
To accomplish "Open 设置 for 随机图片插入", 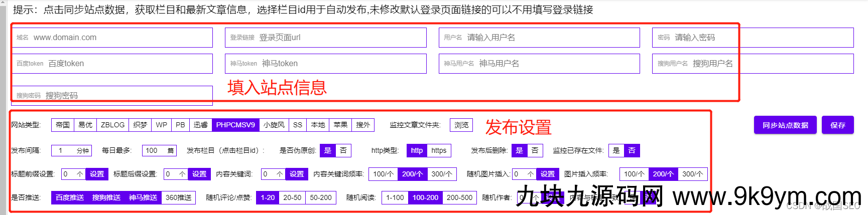I will (x=547, y=174).
